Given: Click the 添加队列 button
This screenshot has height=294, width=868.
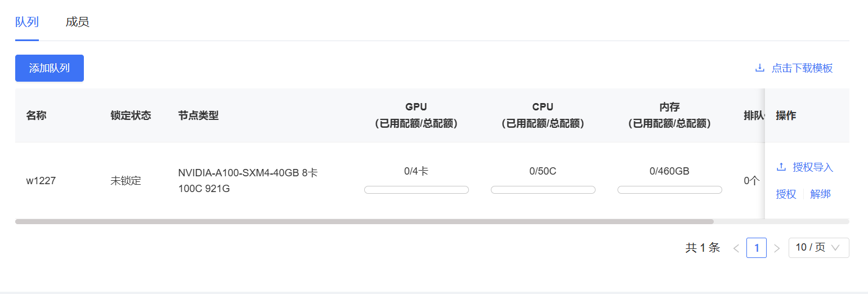Looking at the screenshot, I should click(50, 68).
